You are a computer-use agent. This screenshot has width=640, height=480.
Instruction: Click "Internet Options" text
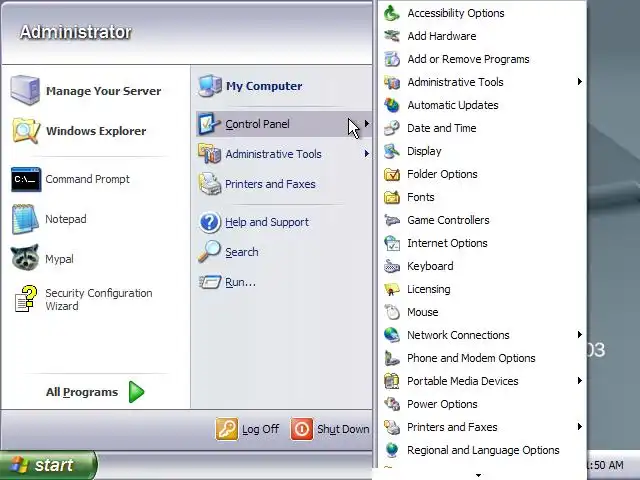(x=447, y=243)
